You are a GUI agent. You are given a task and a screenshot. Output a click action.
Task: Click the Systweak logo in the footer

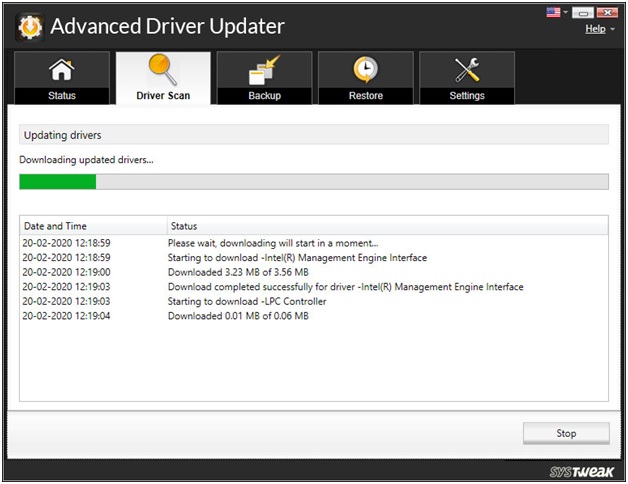pyautogui.click(x=582, y=471)
